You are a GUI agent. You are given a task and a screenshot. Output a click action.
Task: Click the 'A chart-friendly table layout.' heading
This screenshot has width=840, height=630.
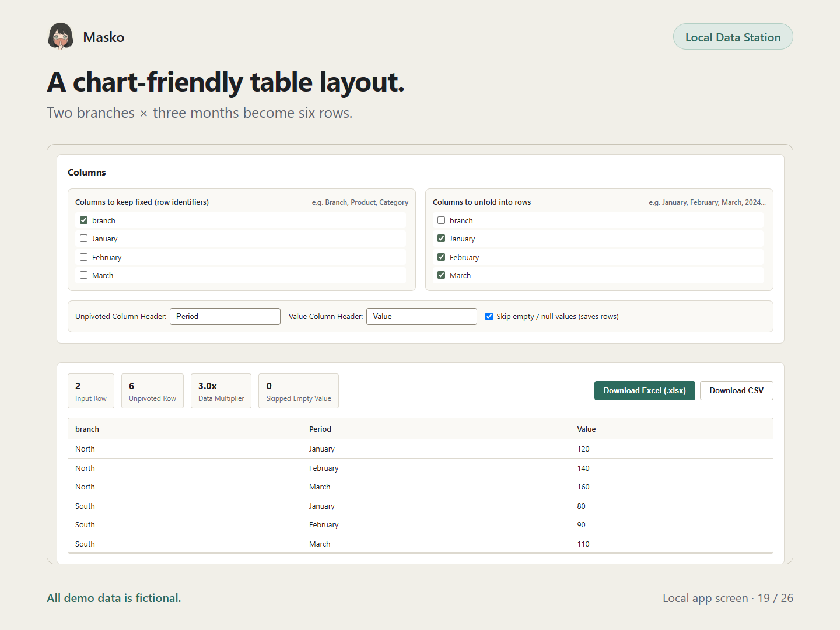[226, 82]
